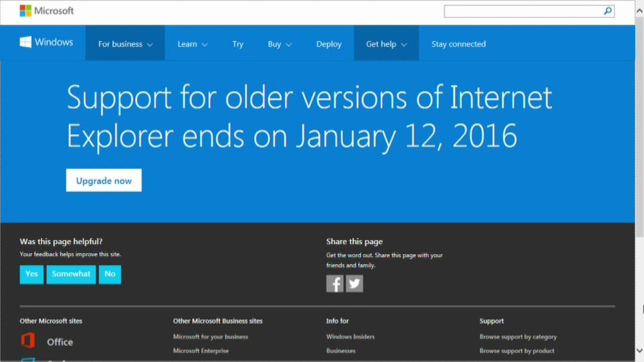Image resolution: width=644 pixels, height=362 pixels.
Task: Open Browse support by product link
Action: pos(517,351)
